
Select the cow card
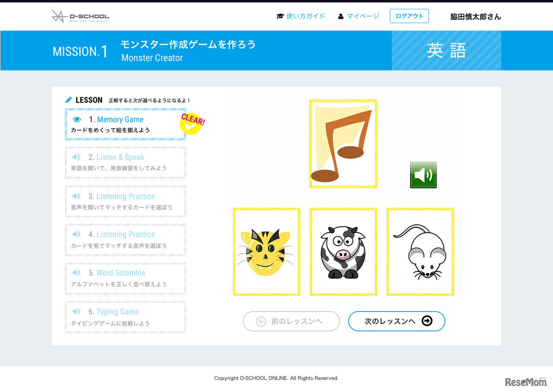pos(343,252)
